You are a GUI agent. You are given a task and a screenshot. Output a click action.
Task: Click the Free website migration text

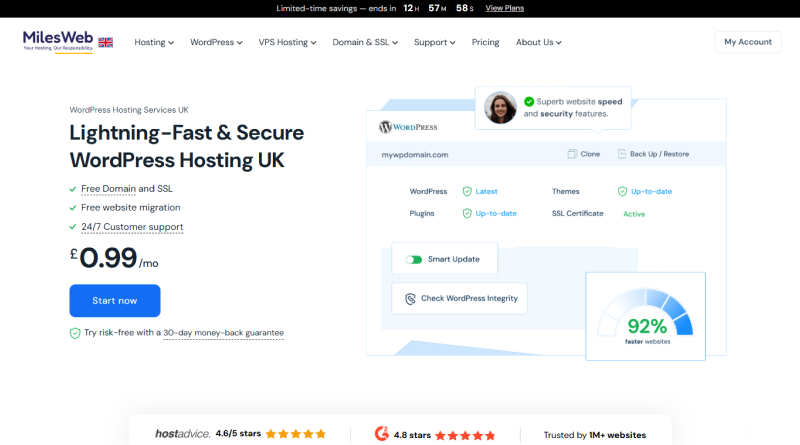point(131,208)
